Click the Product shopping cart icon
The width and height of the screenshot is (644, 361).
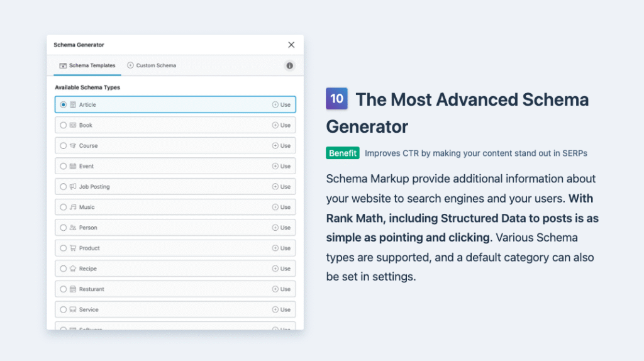point(73,248)
